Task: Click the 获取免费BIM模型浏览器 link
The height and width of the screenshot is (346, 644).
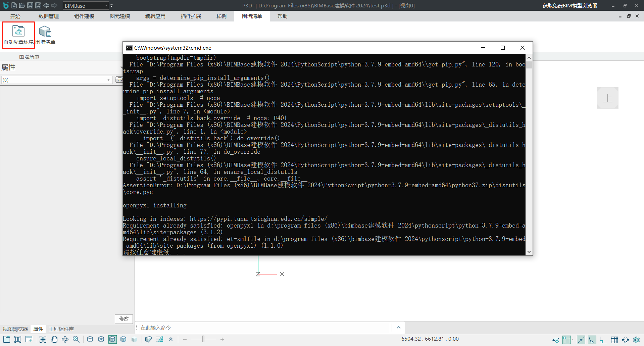Action: point(570,6)
